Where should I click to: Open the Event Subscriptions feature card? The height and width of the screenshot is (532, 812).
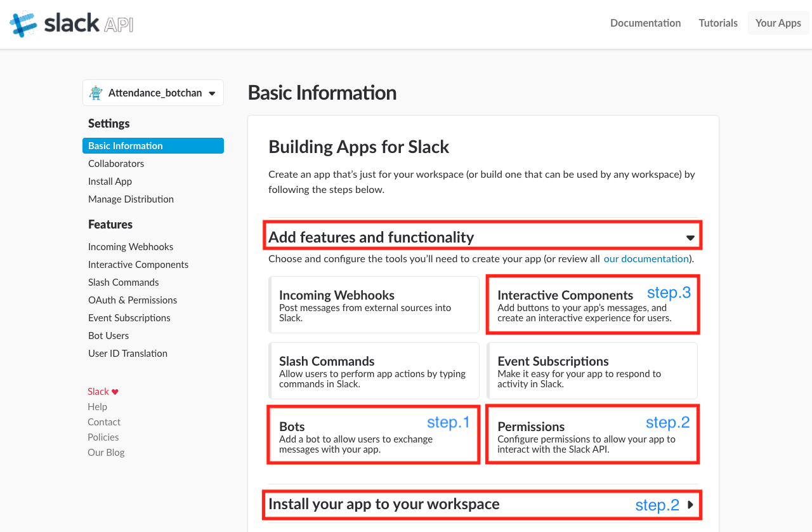[x=592, y=371]
